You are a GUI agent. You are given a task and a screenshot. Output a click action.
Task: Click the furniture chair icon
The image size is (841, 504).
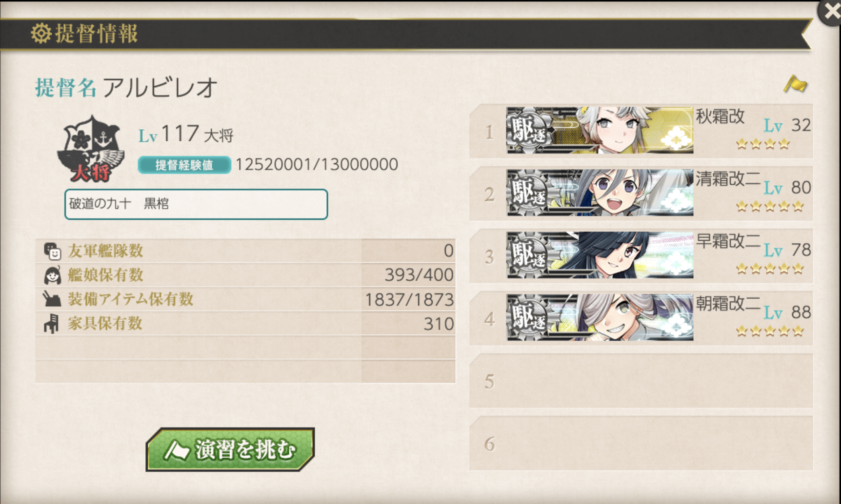pos(51,323)
